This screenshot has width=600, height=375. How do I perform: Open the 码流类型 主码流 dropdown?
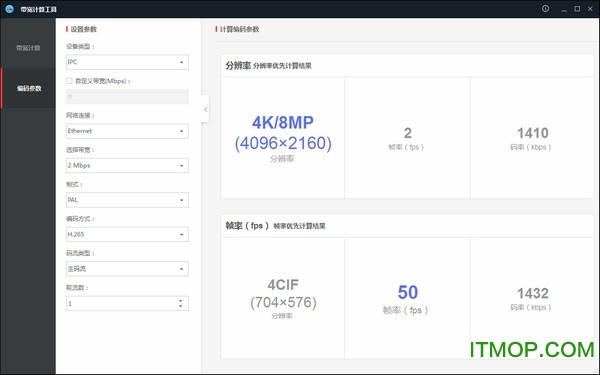[127, 269]
